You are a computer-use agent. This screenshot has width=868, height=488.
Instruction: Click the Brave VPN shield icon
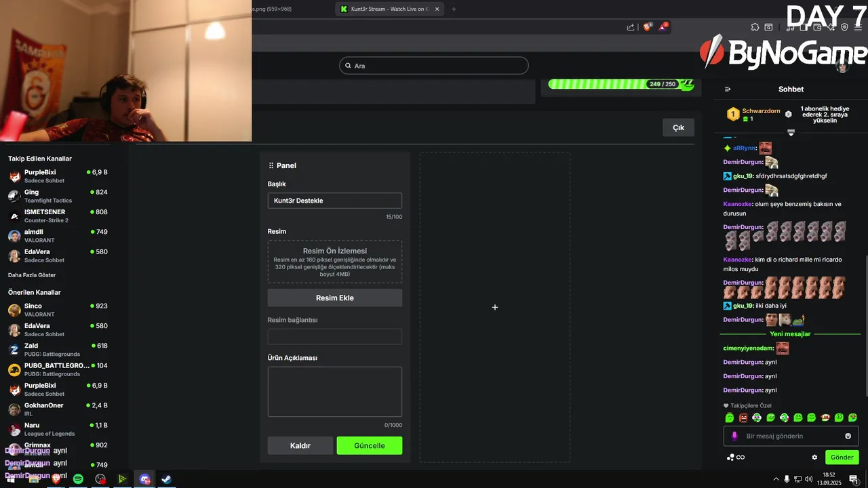(844, 27)
